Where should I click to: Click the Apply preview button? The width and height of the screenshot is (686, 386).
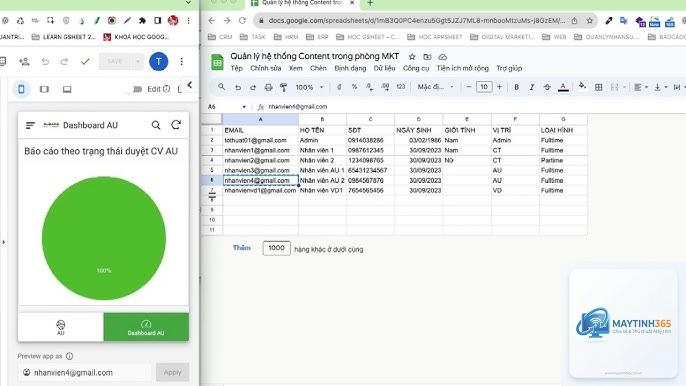(x=172, y=372)
